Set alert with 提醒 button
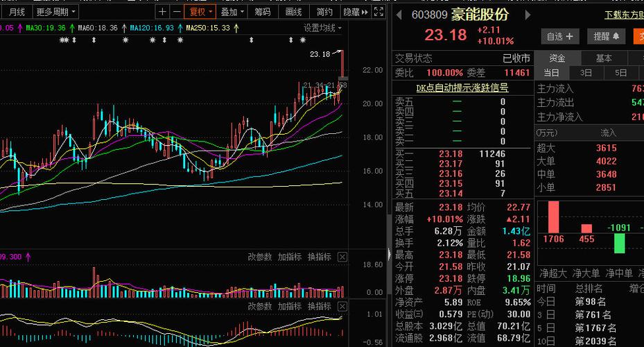Image resolution: width=644 pixels, height=347 pixels. tap(606, 36)
